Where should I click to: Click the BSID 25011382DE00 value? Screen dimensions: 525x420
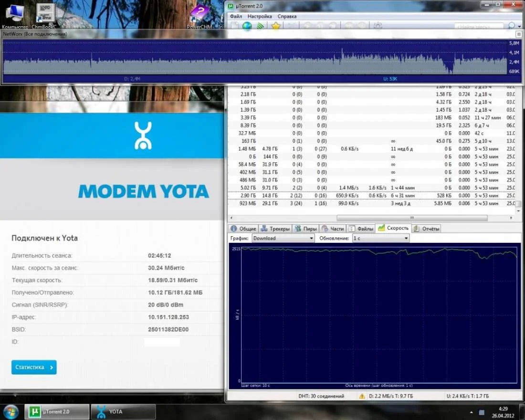tap(168, 330)
